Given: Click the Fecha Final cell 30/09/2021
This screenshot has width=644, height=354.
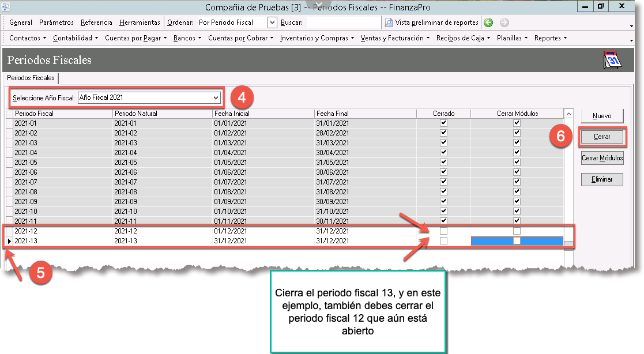Looking at the screenshot, I should [365, 202].
